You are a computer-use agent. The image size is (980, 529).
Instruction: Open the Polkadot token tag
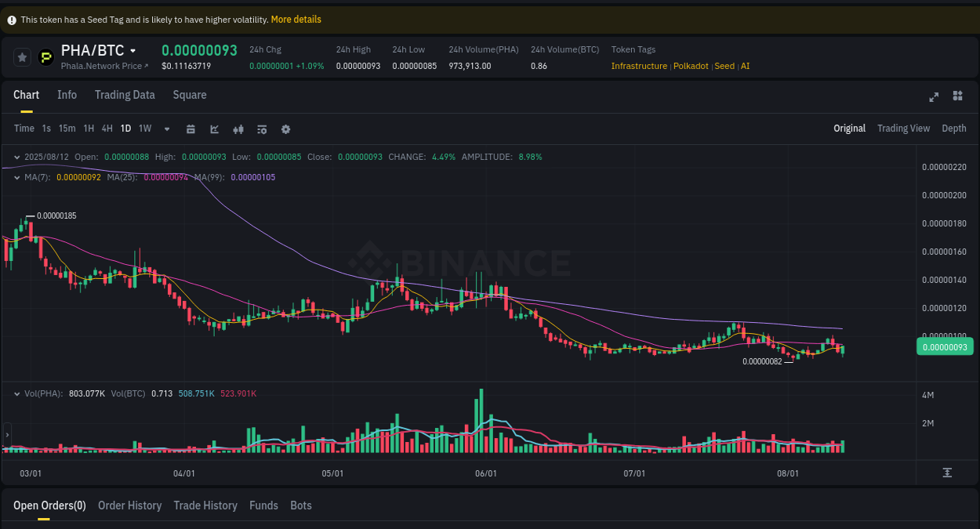tap(691, 66)
